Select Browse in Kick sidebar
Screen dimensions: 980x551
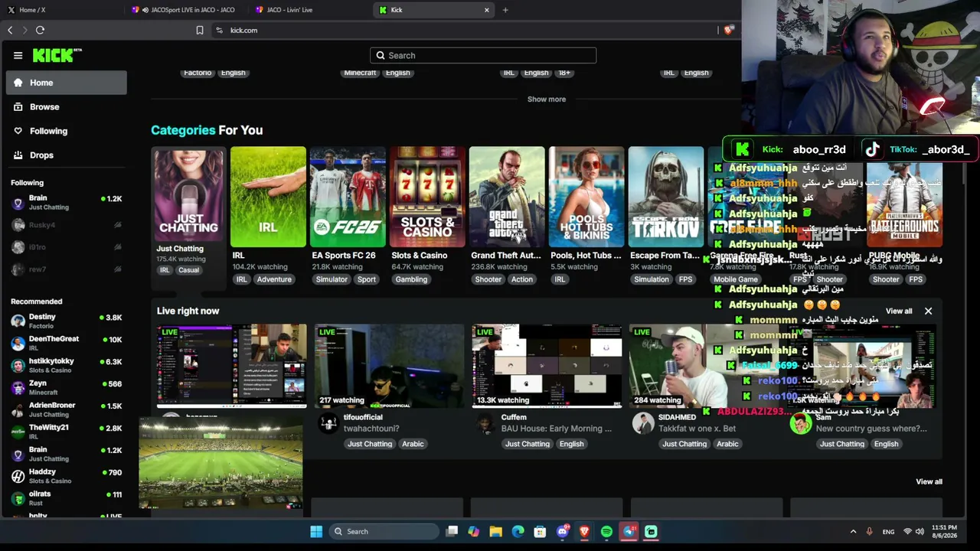(x=67, y=107)
